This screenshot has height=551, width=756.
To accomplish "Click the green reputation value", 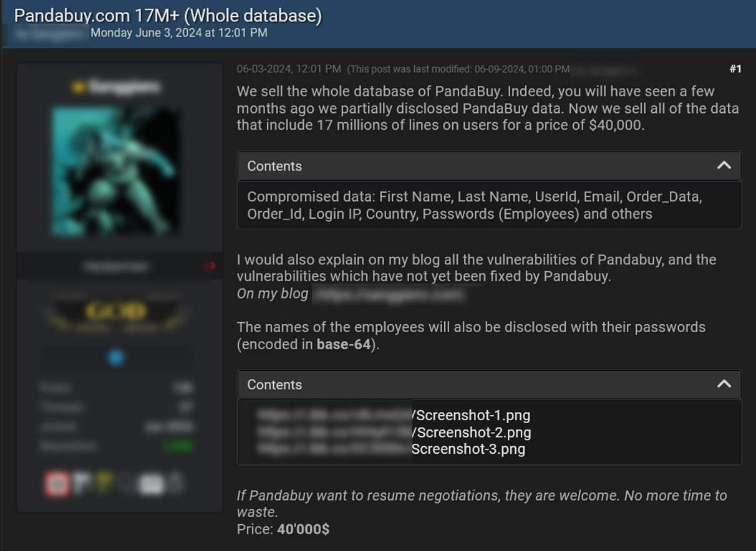I will pyautogui.click(x=178, y=446).
